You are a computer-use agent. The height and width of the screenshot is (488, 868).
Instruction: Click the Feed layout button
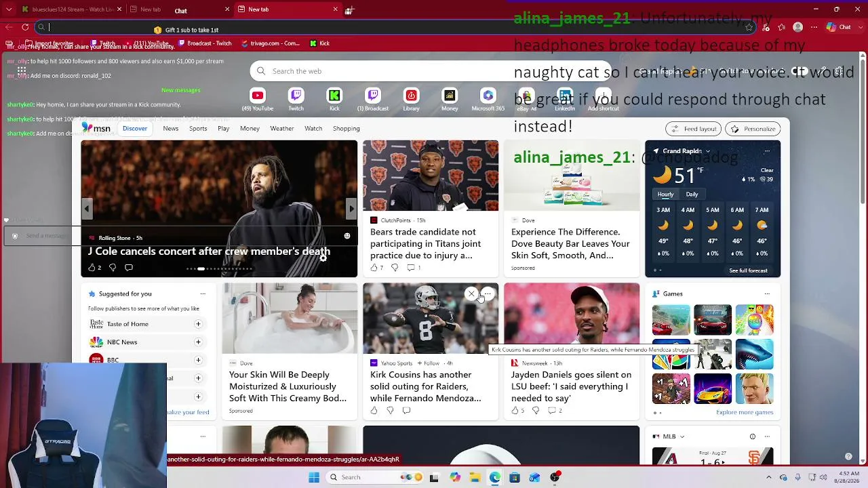pyautogui.click(x=693, y=129)
